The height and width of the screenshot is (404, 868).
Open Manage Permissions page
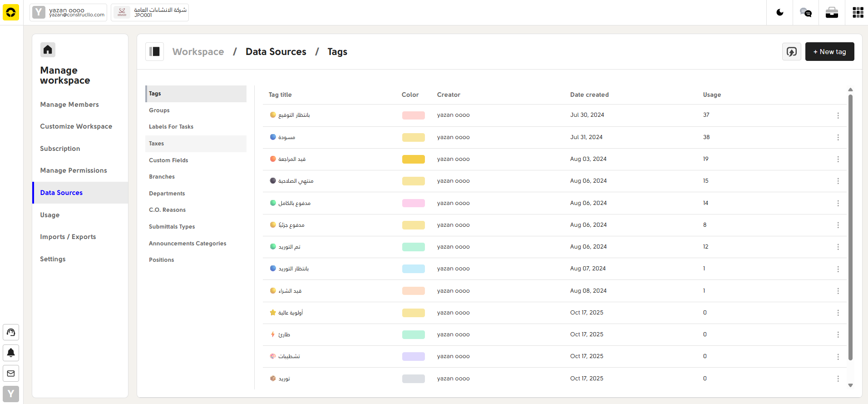tap(74, 170)
